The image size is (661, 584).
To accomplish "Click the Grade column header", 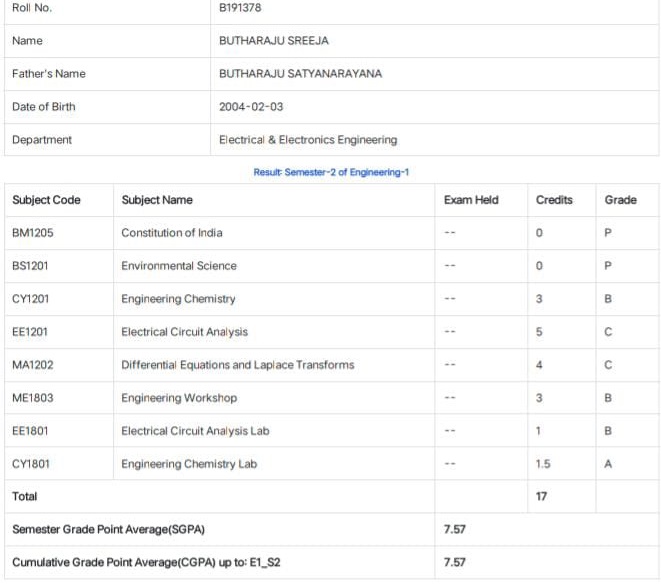I will point(620,200).
